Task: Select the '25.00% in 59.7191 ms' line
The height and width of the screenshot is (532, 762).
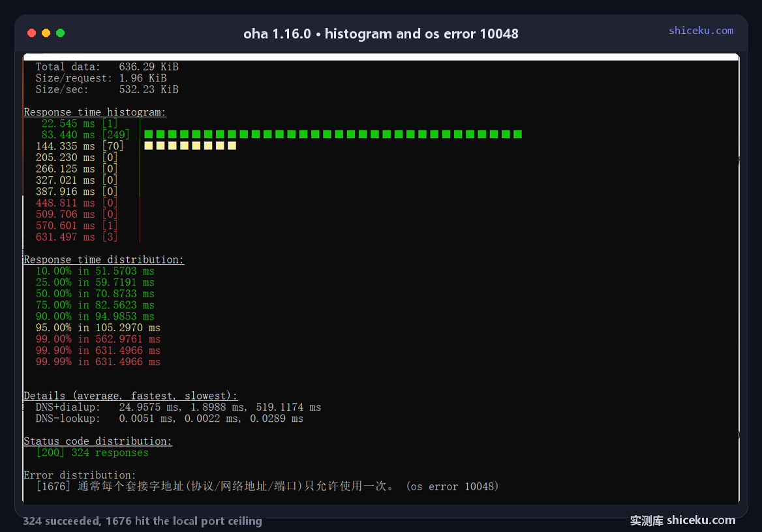Action: [95, 282]
